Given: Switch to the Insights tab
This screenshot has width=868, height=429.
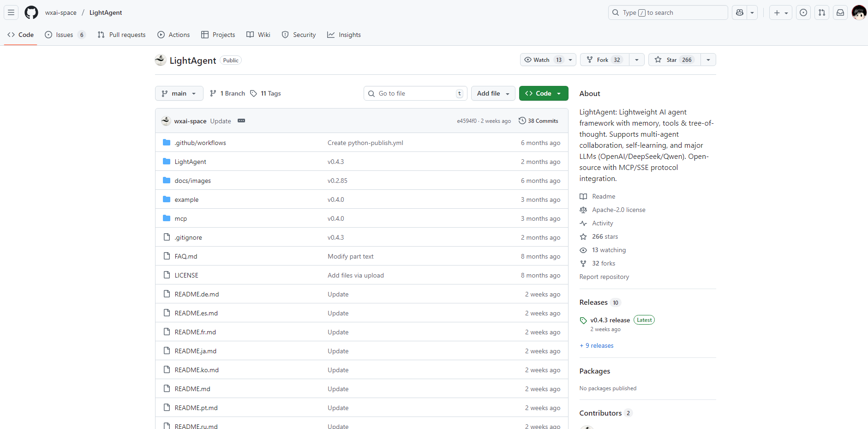Looking at the screenshot, I should tap(344, 35).
